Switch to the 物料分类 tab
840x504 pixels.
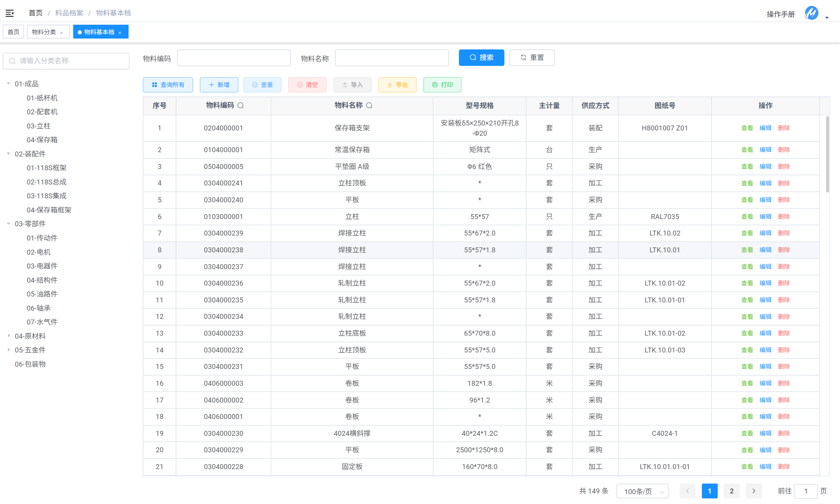pyautogui.click(x=44, y=32)
